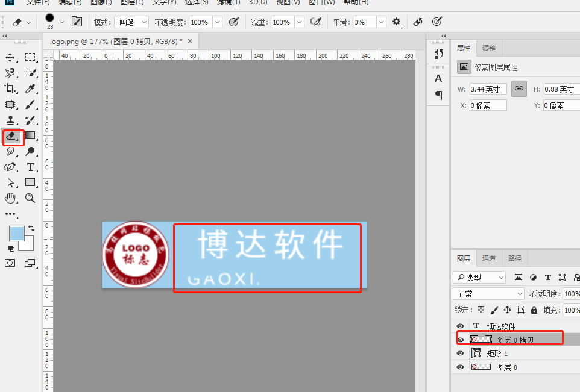Viewport: 580px width, 392px height.
Task: Select the Clone Stamp tool
Action: 10,120
